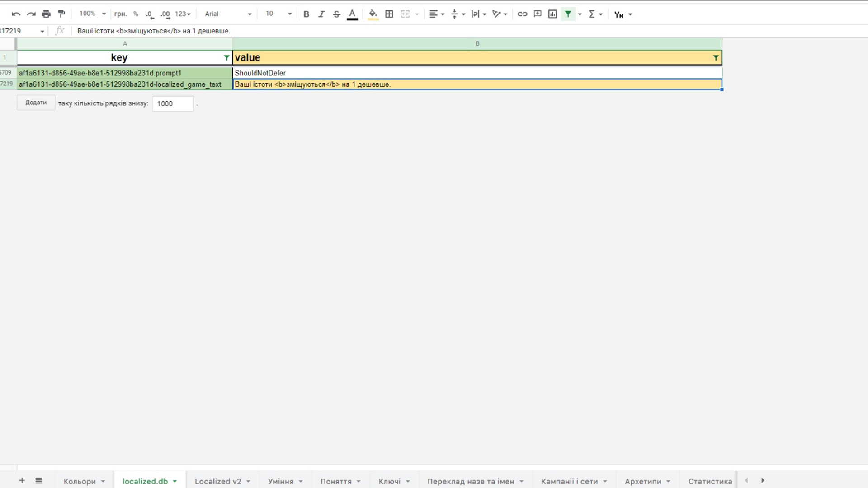Open the zoom 100% dropdown
Viewport: 868px width, 488px height.
92,14
